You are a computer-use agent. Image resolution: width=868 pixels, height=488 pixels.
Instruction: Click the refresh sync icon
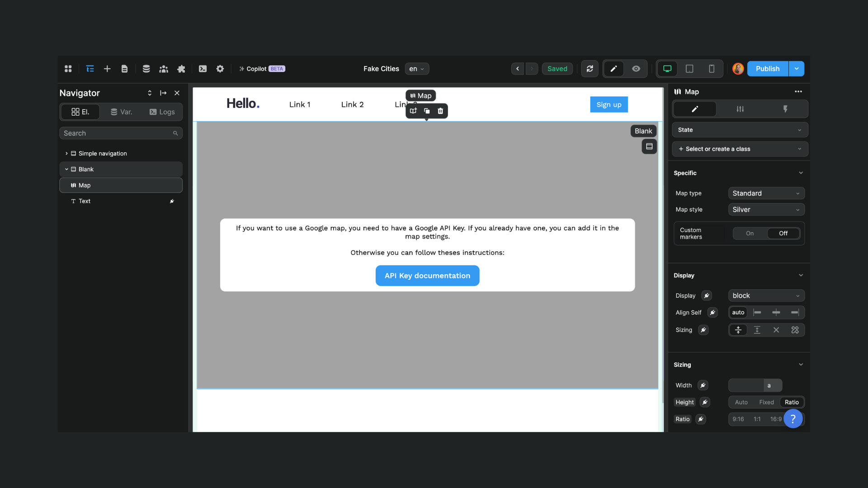[590, 69]
